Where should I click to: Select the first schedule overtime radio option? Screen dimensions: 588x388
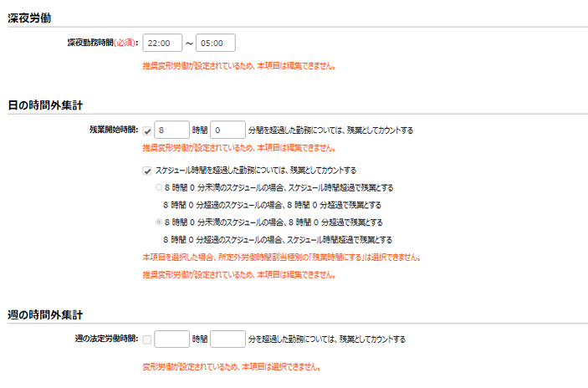point(159,187)
